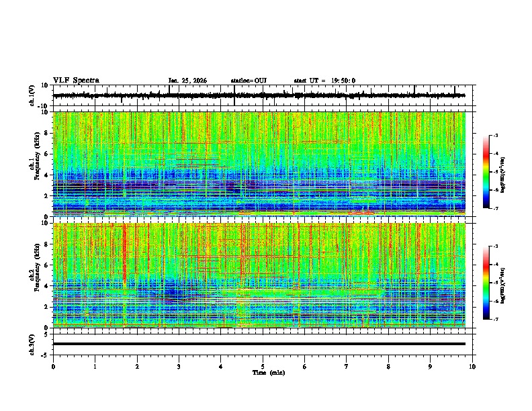
Task: Click the "start UT = 19:50:0" header text
Action: [x=324, y=81]
